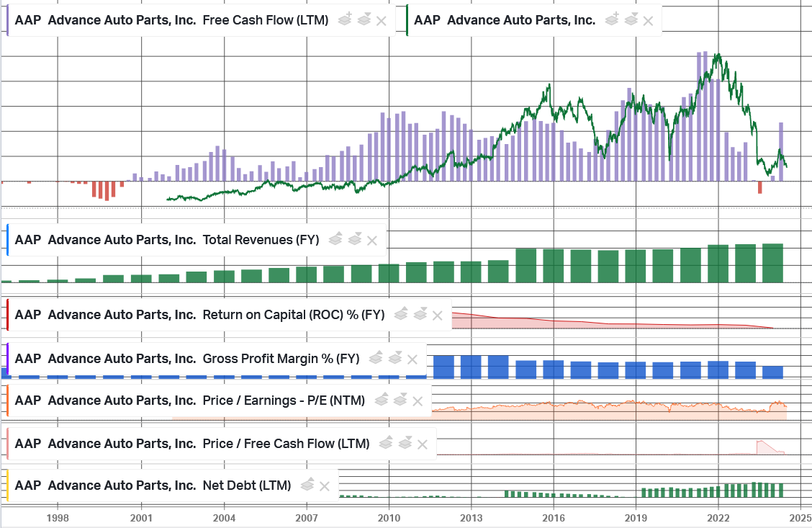
Task: Move Net Debt (LTM) pane up
Action: (307, 485)
